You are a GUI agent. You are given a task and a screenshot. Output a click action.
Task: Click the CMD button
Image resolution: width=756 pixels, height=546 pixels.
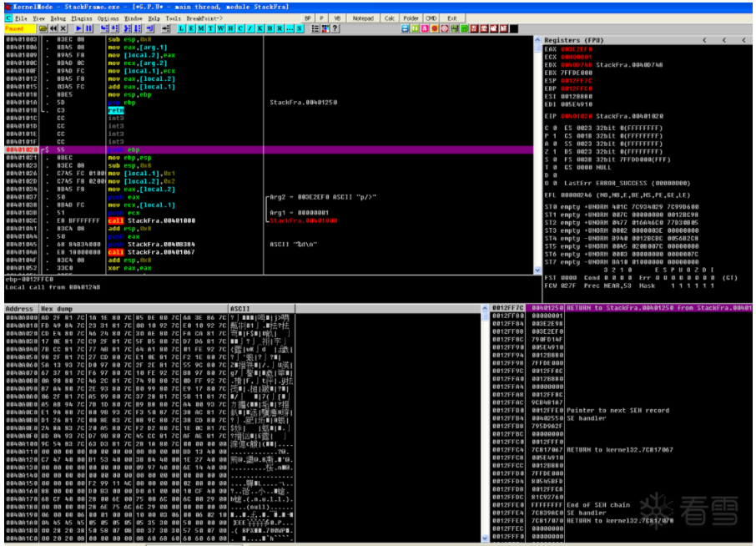pos(431,18)
